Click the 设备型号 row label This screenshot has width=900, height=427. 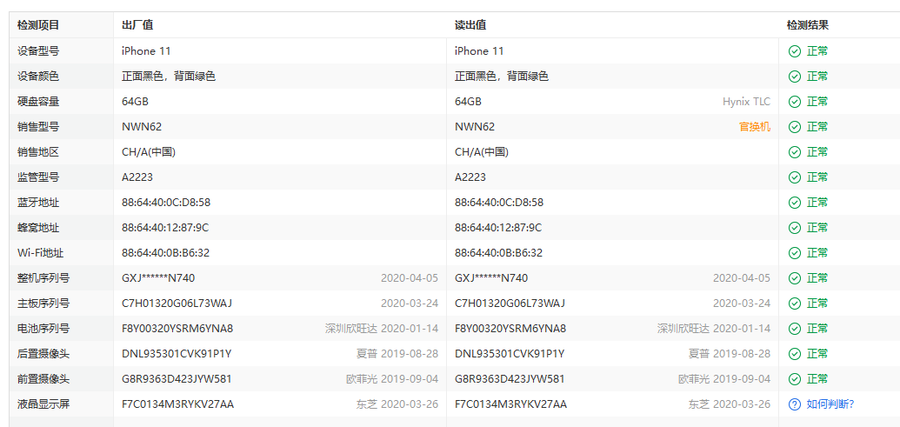[x=38, y=51]
